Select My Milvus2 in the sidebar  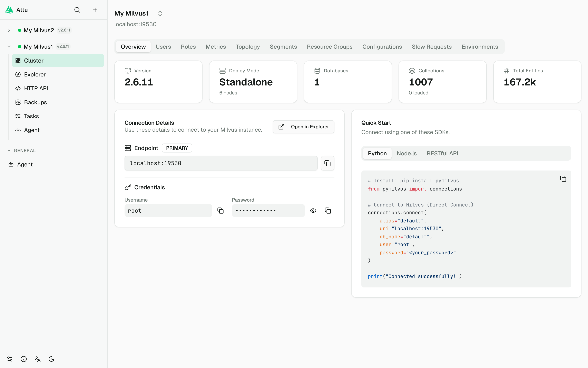[39, 30]
